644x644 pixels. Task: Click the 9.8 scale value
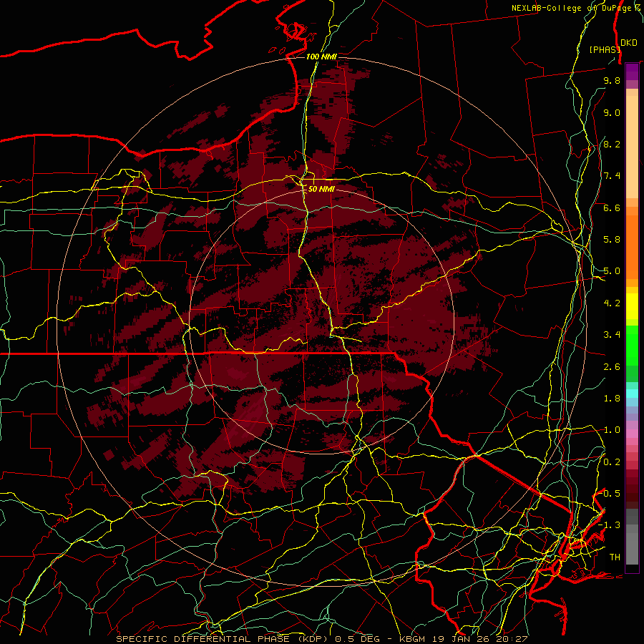click(612, 80)
